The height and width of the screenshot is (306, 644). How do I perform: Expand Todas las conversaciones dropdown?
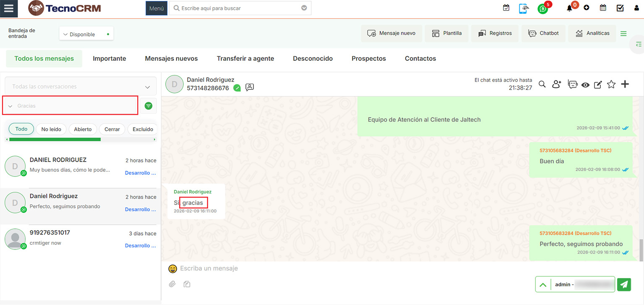click(x=81, y=87)
